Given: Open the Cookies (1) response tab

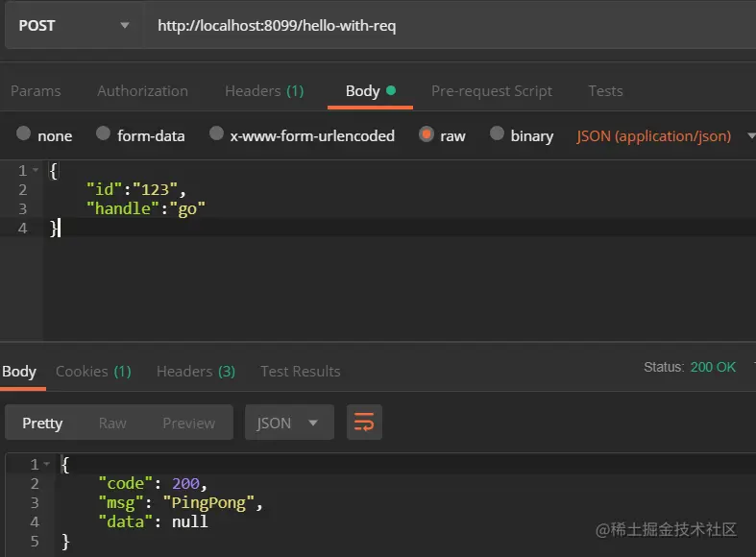Looking at the screenshot, I should click(93, 372).
